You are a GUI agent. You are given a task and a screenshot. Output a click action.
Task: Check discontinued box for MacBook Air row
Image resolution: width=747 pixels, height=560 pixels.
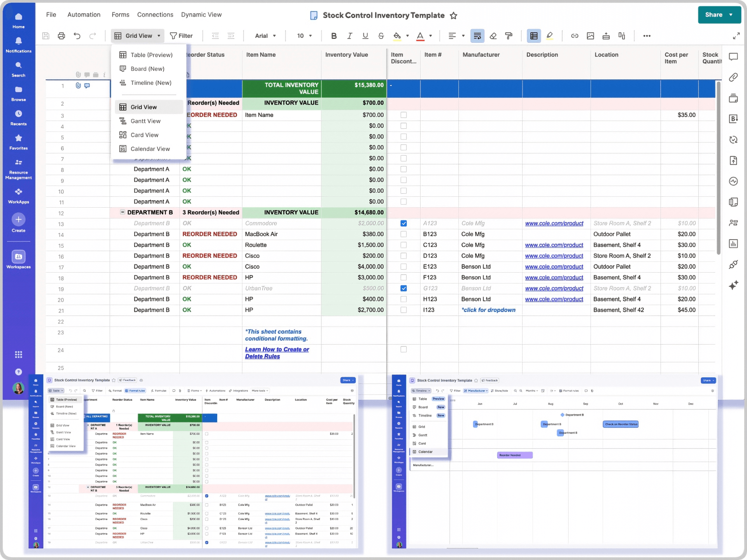pyautogui.click(x=403, y=234)
